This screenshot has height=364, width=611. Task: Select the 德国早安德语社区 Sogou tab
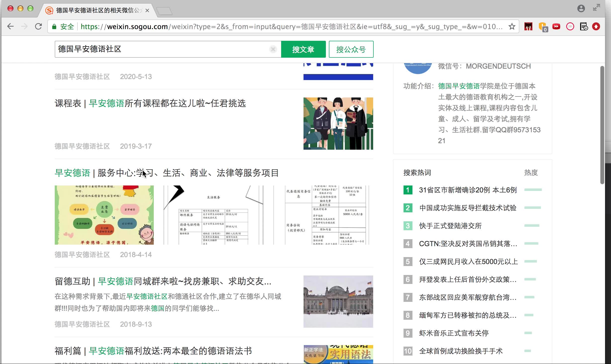[x=97, y=10]
